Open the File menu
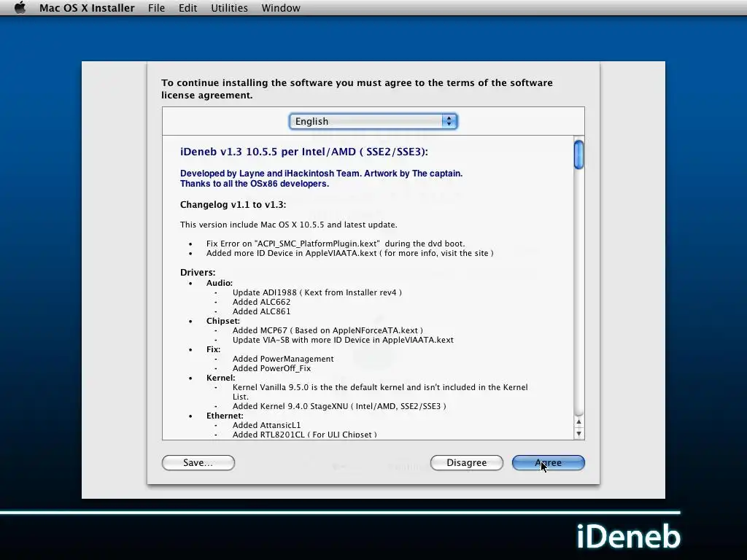Image resolution: width=747 pixels, height=560 pixels. (x=156, y=8)
